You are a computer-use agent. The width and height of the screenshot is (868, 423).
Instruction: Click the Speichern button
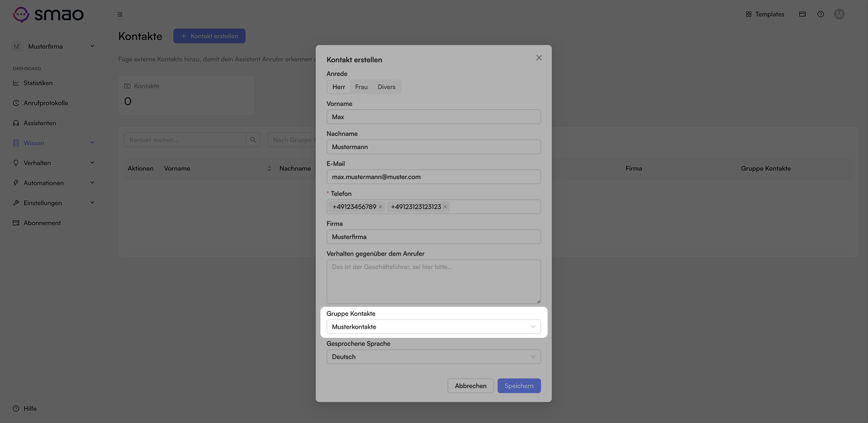tap(519, 386)
